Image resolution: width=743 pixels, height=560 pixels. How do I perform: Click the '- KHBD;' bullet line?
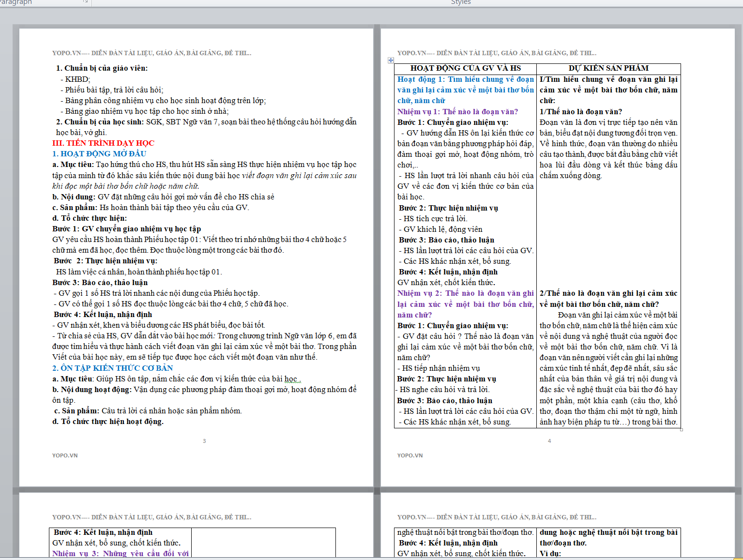pos(76,79)
